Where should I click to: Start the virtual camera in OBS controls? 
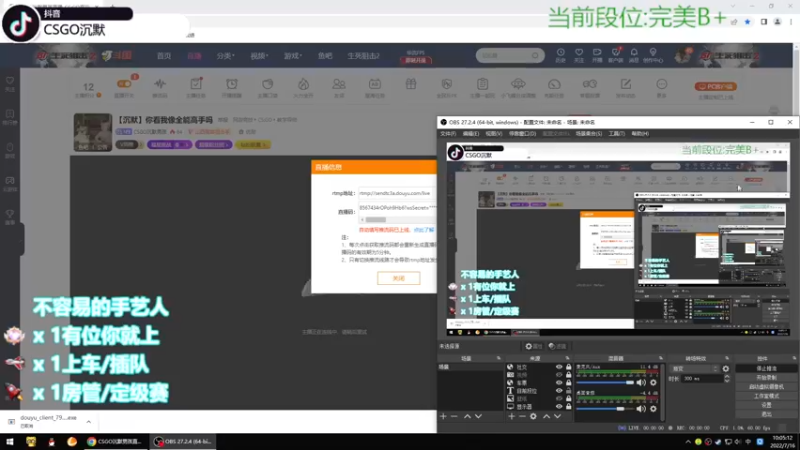pyautogui.click(x=766, y=387)
